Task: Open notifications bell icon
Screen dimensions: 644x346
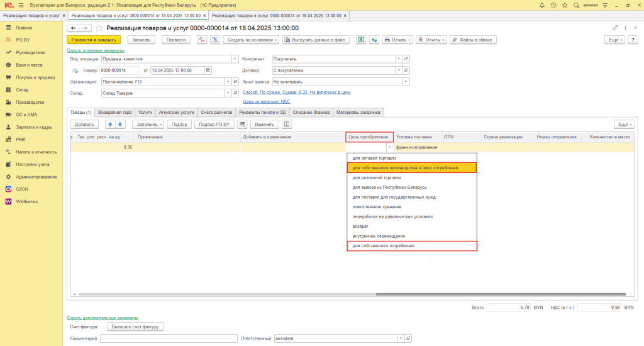Action: (541, 5)
